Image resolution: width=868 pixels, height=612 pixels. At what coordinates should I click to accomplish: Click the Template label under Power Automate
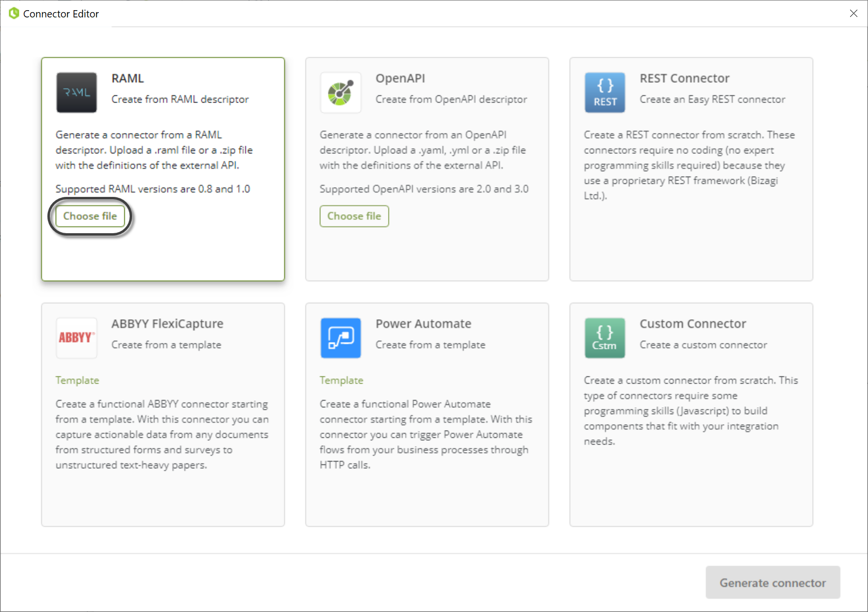(x=342, y=380)
